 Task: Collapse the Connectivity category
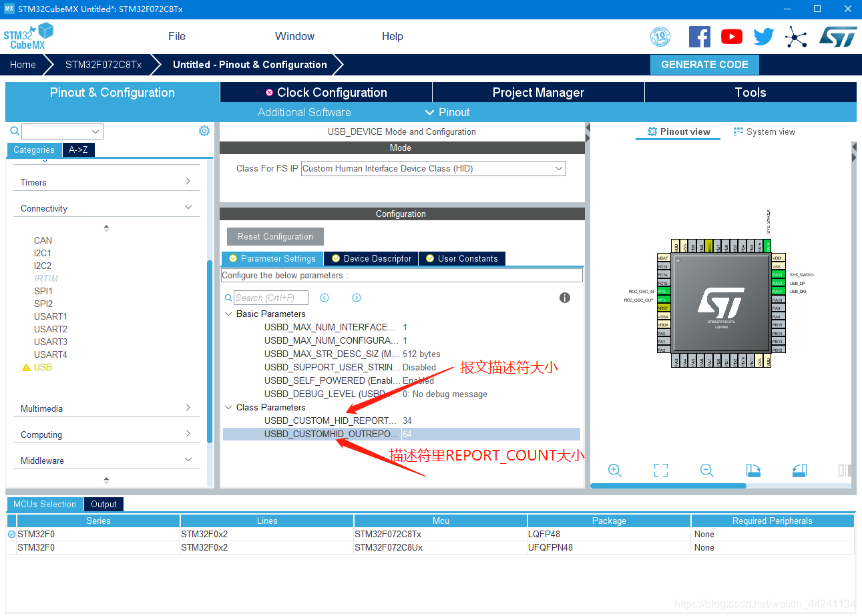pyautogui.click(x=188, y=208)
